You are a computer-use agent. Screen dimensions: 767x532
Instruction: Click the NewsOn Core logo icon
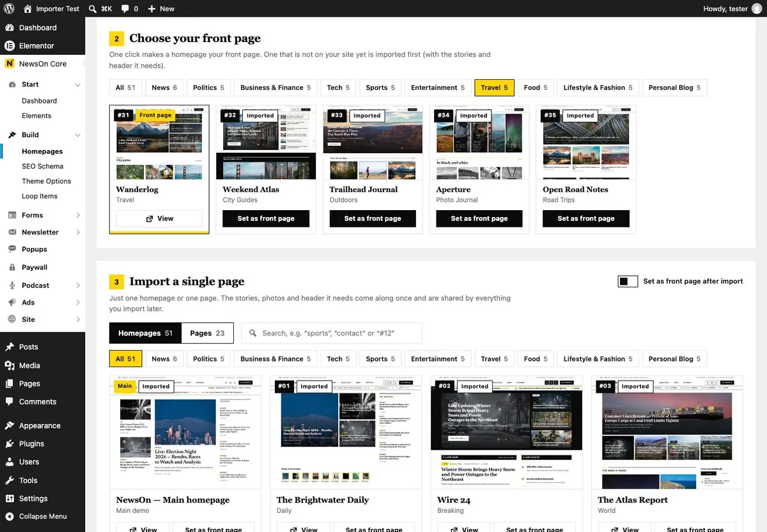pyautogui.click(x=10, y=64)
